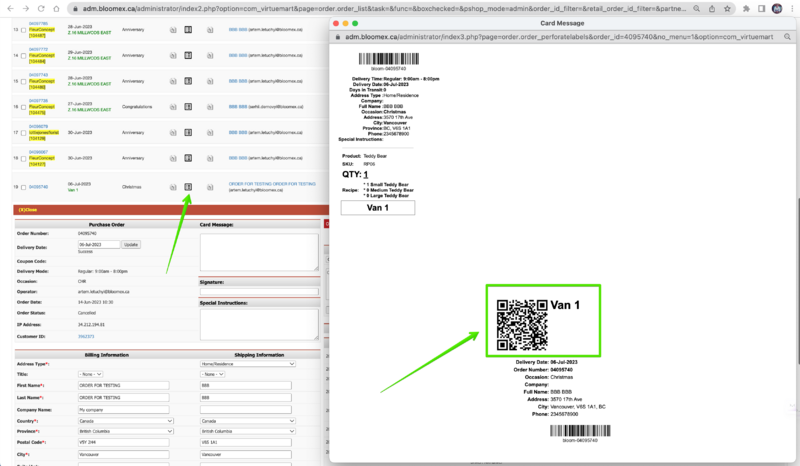The image size is (800, 466).
Task: Click billing Company Name field
Action: tap(123, 409)
